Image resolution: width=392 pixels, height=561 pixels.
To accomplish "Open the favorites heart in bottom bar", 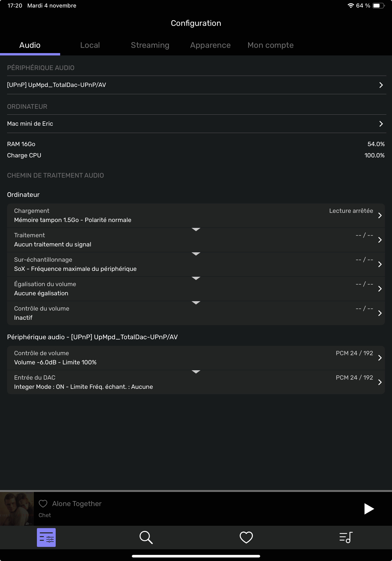I will (246, 538).
